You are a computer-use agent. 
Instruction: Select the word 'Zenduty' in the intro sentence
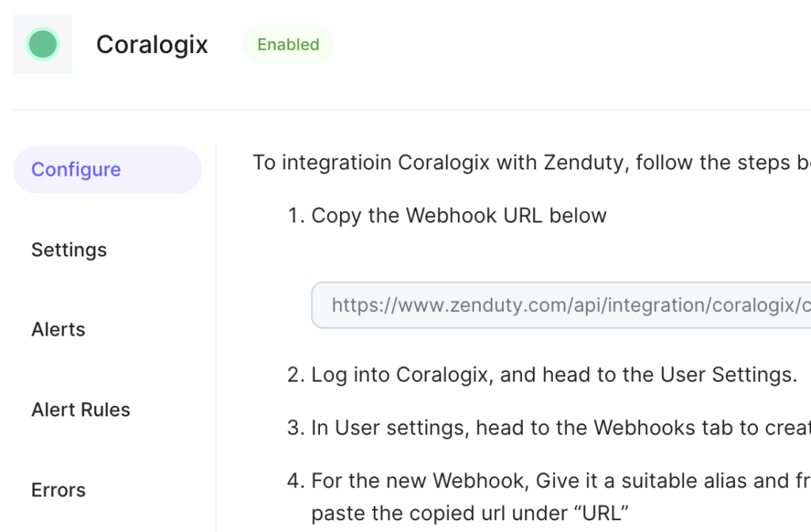pyautogui.click(x=586, y=162)
